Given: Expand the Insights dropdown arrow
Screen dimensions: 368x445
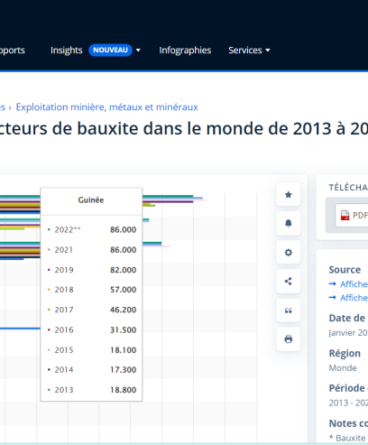Looking at the screenshot, I should point(138,50).
